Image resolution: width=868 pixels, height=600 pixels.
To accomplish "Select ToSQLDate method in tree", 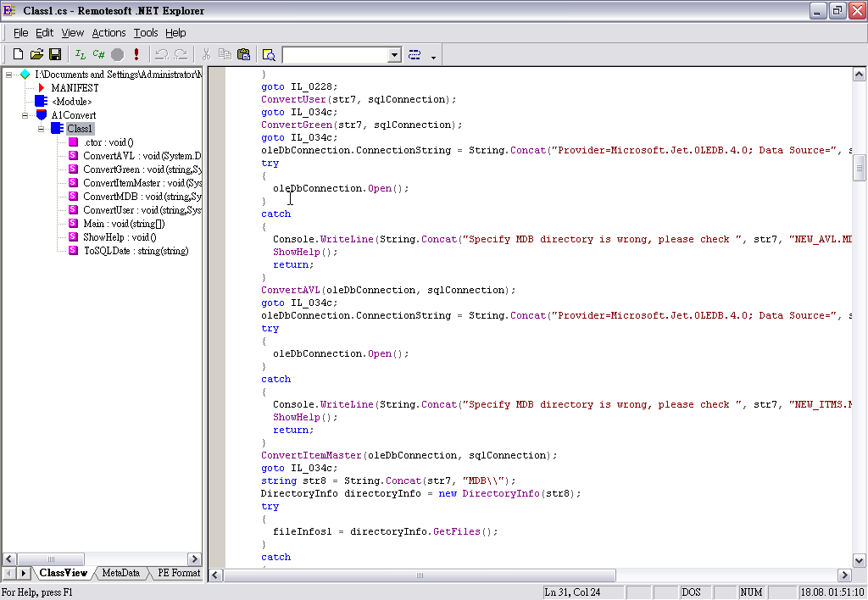I will (136, 251).
